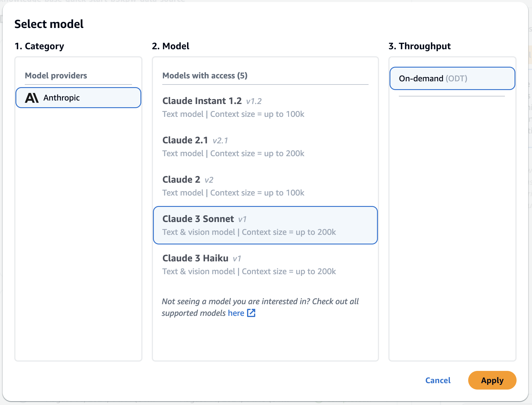Screen dimensions: 532x405
Task: Click the v1.2 version label
Action: click(254, 101)
